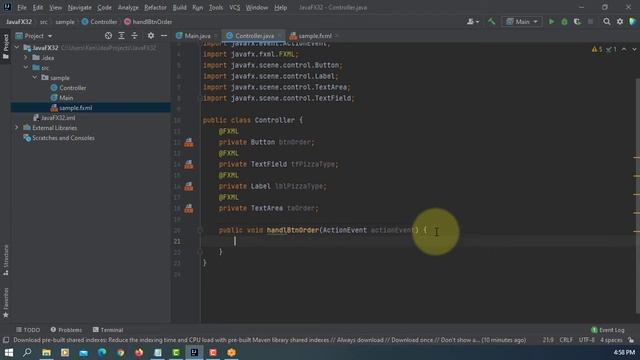640x360 pixels.
Task: Toggle the Structure tool window stripe button
Action: [x=6, y=260]
